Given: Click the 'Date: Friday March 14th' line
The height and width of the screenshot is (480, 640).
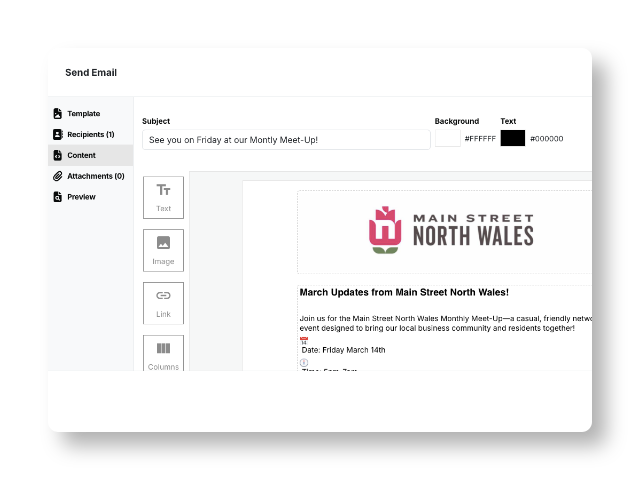Looking at the screenshot, I should coord(343,350).
